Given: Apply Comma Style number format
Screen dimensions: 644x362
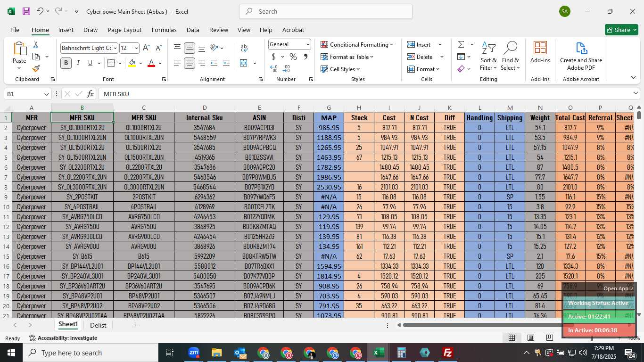Looking at the screenshot, I should [305, 57].
